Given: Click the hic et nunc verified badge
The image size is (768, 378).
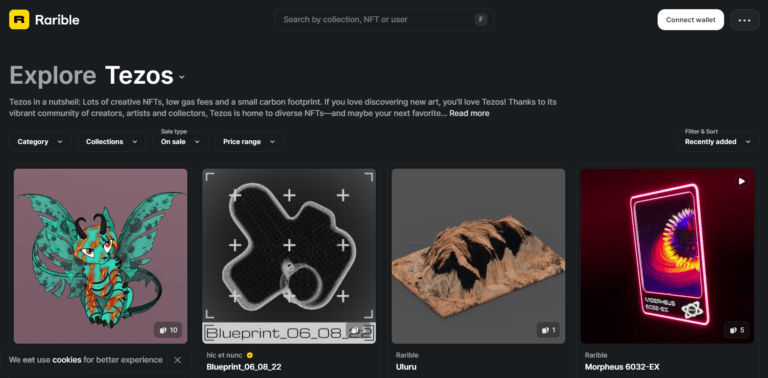Looking at the screenshot, I should point(250,355).
